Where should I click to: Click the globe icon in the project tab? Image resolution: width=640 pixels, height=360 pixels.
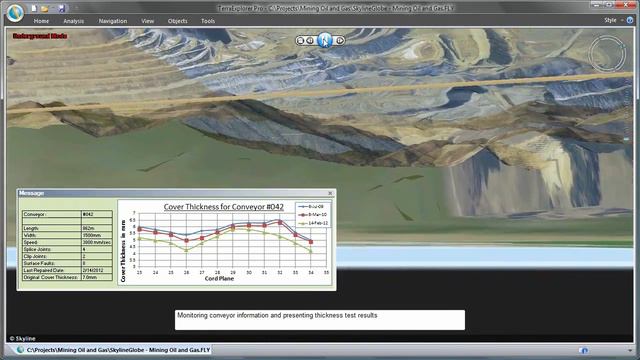20,350
